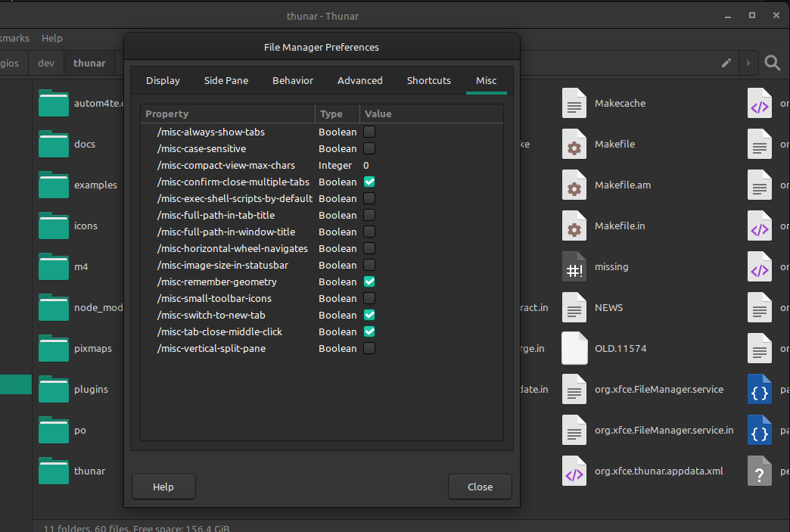This screenshot has width=790, height=532.
Task: Select the Makefile.am file icon
Action: [x=574, y=185]
